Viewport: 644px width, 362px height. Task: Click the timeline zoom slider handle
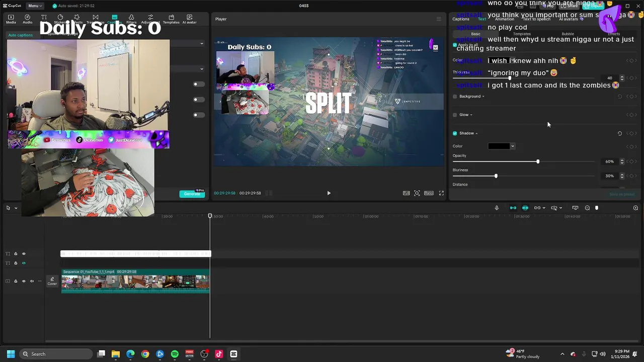pos(597,208)
